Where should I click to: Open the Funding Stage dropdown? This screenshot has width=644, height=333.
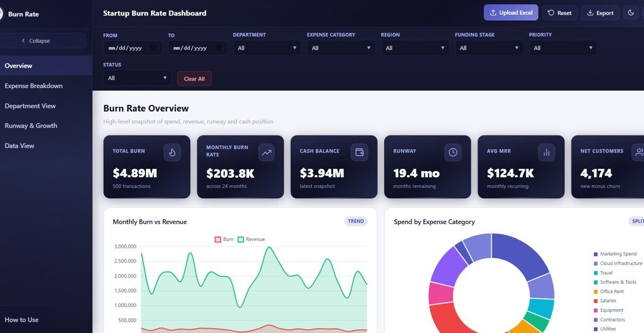pyautogui.click(x=489, y=48)
